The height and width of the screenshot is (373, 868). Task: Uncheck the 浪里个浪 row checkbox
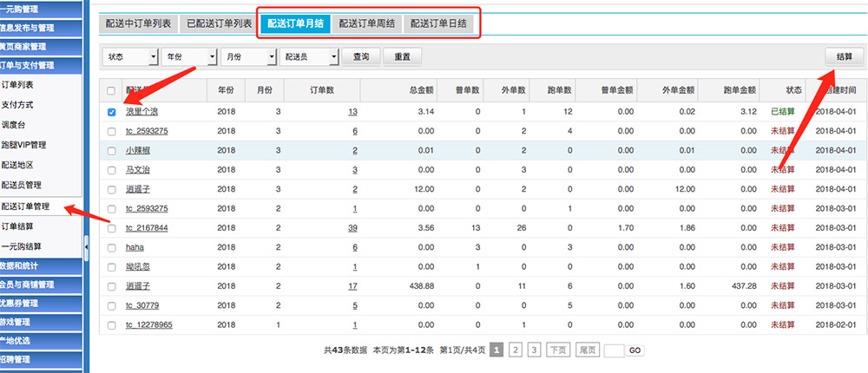click(x=110, y=112)
